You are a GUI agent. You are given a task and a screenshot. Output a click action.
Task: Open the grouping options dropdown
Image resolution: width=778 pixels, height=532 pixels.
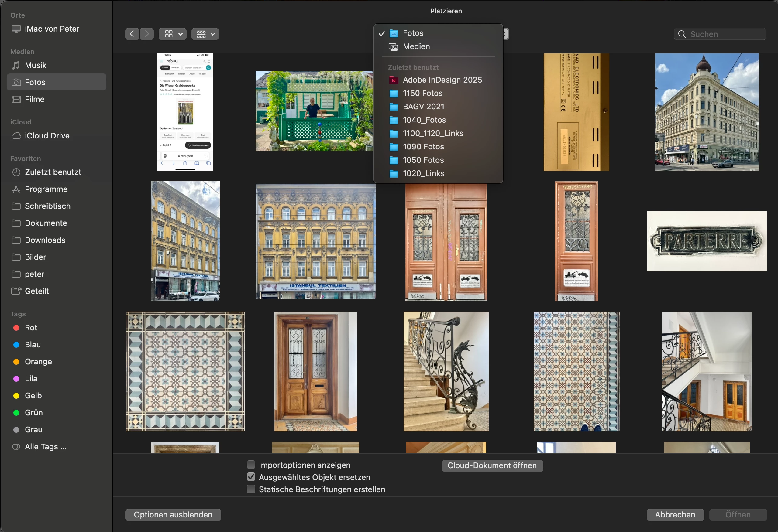pyautogui.click(x=205, y=34)
